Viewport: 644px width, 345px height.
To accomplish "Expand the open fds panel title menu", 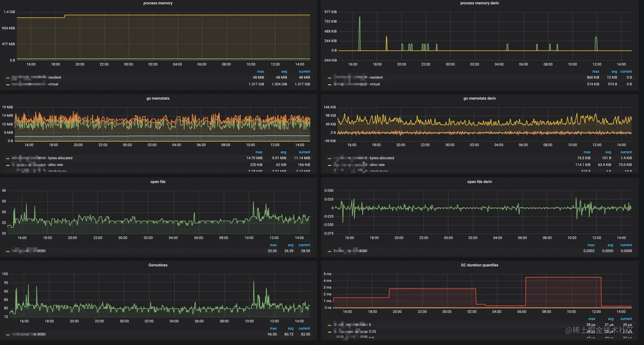I will (x=158, y=182).
